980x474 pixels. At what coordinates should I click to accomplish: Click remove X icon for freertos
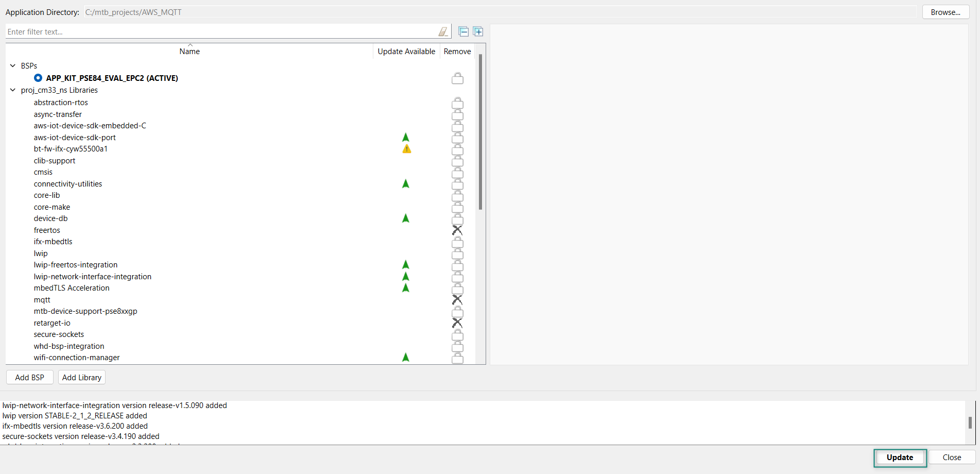pos(457,230)
